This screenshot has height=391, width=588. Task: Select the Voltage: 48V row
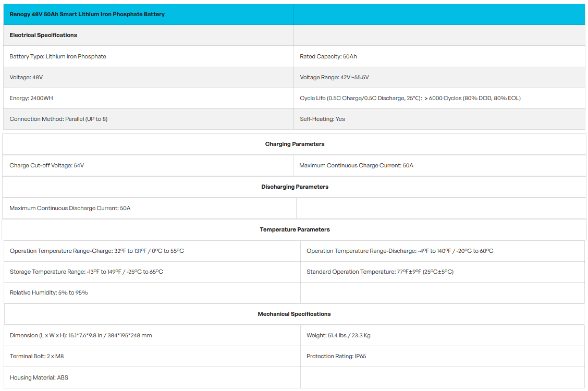pyautogui.click(x=149, y=78)
